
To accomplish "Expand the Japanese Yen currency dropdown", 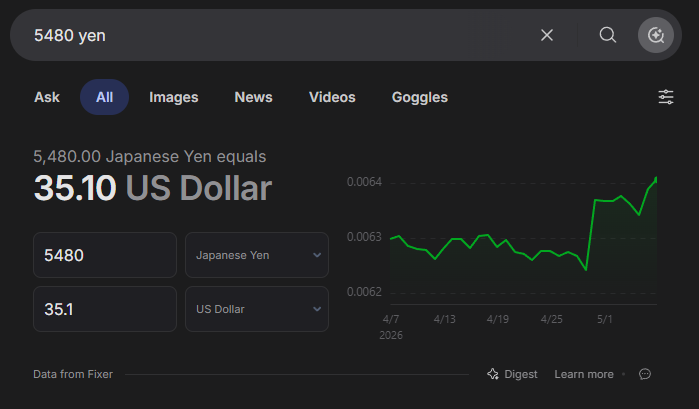I will (x=257, y=255).
